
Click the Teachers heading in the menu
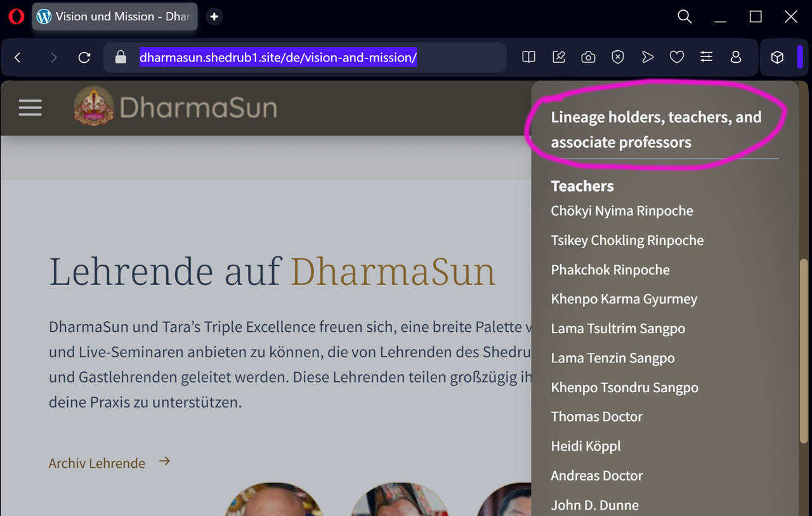582,186
